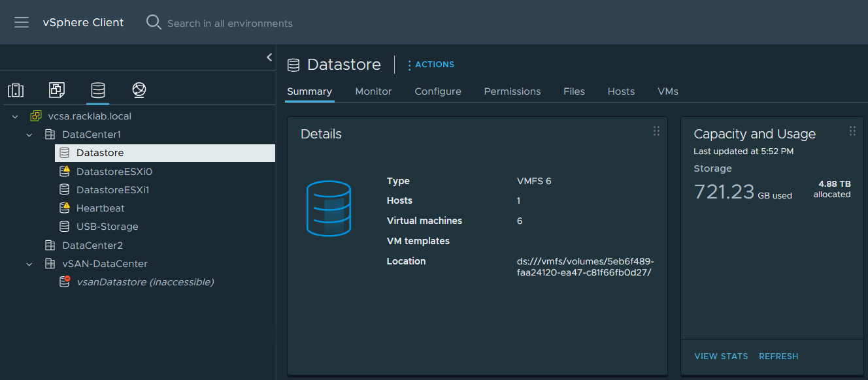This screenshot has height=380, width=868.
Task: Click the datastore icon beside the Datastore title
Action: (293, 64)
